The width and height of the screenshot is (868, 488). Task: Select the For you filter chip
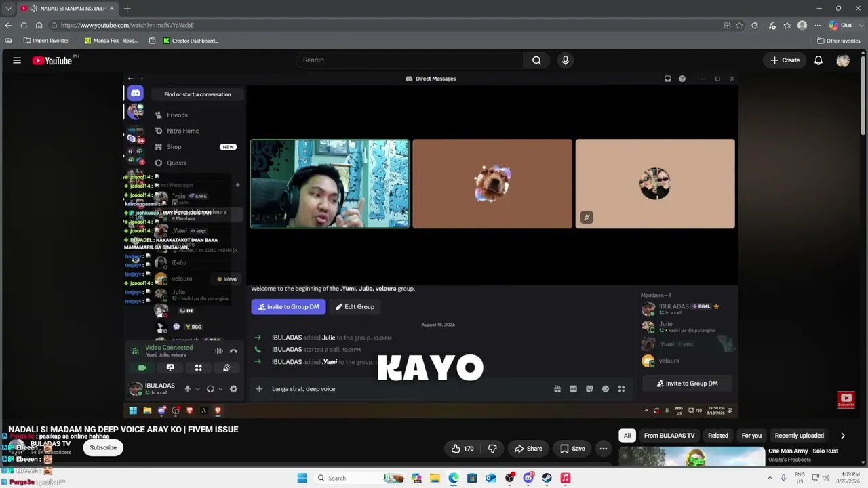(751, 436)
